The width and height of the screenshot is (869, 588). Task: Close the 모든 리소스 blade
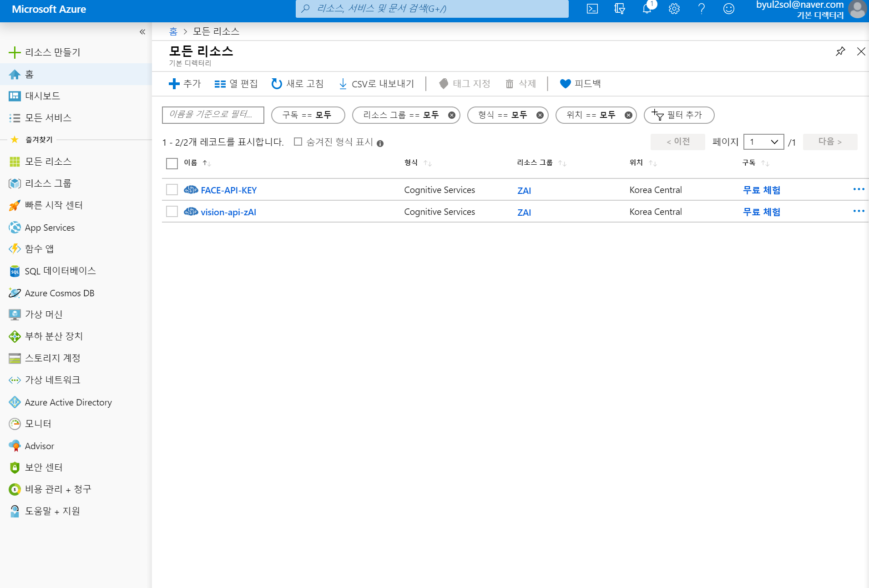tap(861, 51)
